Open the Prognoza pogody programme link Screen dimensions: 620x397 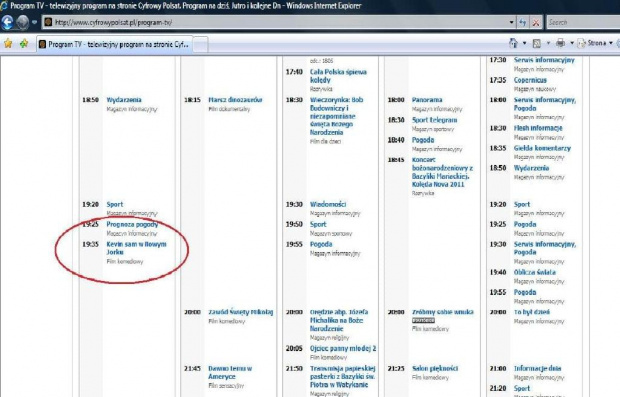pyautogui.click(x=132, y=224)
